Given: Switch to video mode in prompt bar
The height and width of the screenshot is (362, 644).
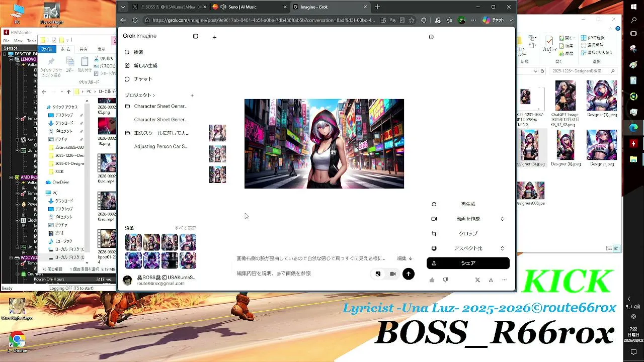Looking at the screenshot, I should pyautogui.click(x=392, y=274).
